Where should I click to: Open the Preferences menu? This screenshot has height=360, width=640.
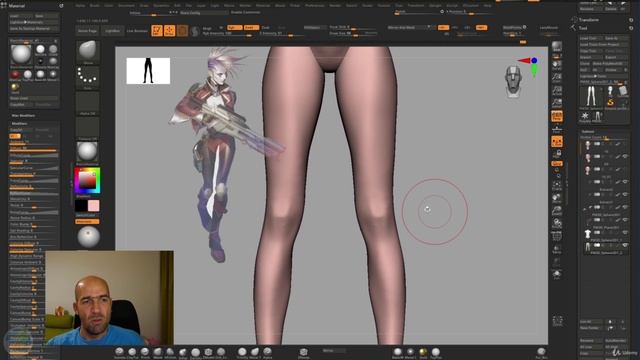click(x=315, y=6)
